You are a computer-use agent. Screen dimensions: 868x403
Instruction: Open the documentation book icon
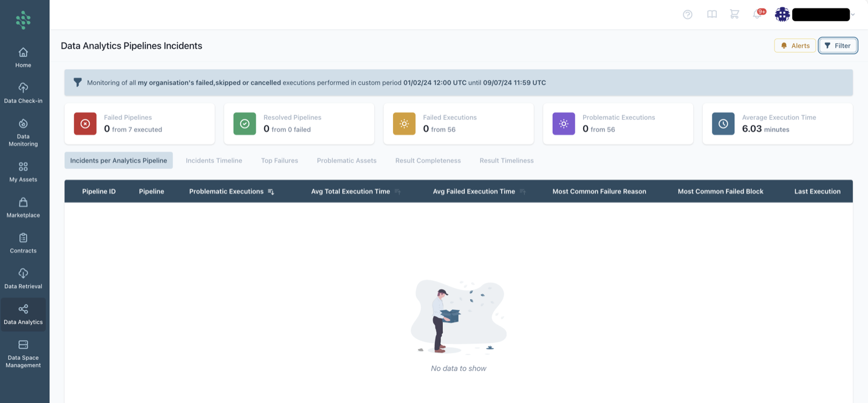pos(712,15)
